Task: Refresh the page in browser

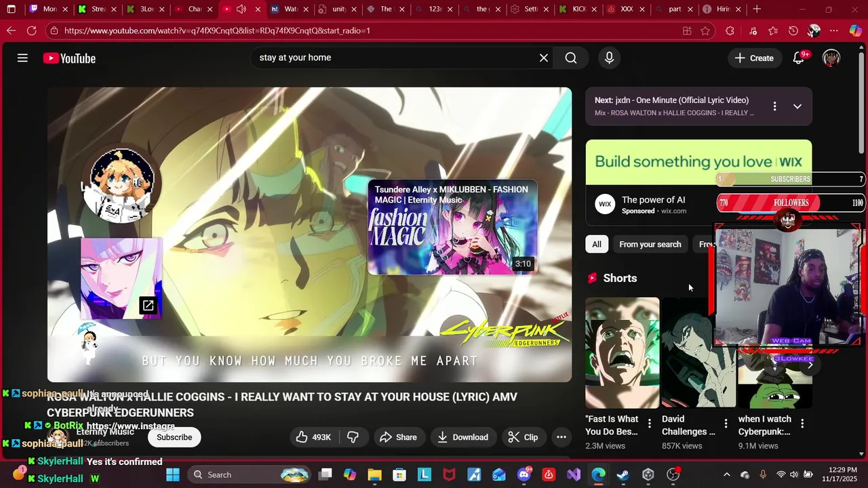Action: click(x=31, y=30)
